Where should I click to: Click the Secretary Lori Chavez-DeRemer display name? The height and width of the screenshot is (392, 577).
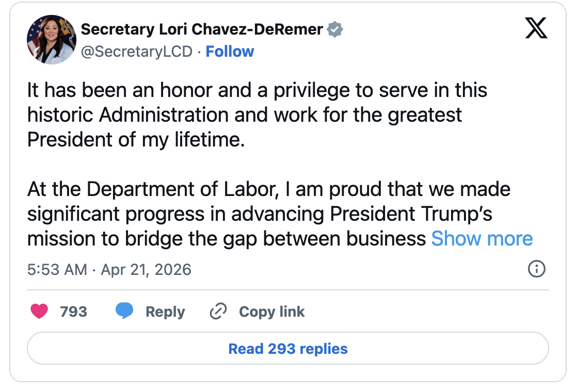[x=202, y=29]
